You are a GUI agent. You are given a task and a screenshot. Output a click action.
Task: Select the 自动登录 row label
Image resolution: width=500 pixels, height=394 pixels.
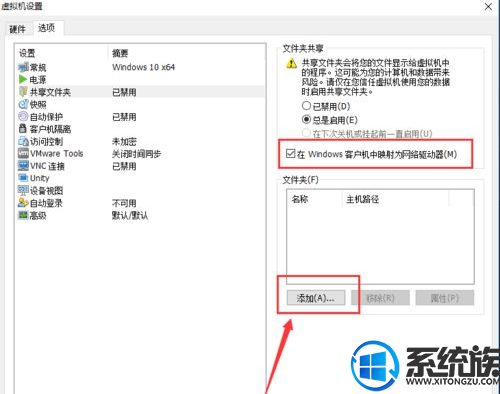tap(46, 203)
